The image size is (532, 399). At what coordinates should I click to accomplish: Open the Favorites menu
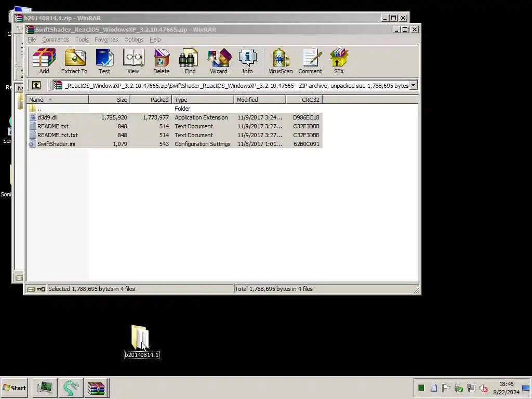(106, 39)
